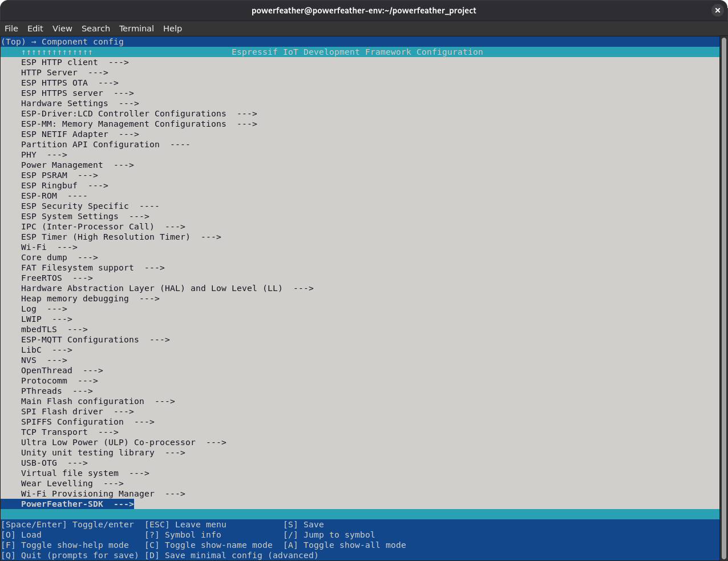This screenshot has width=728, height=561.
Task: Select ESP HTTP client submenu entry
Action: coord(75,62)
